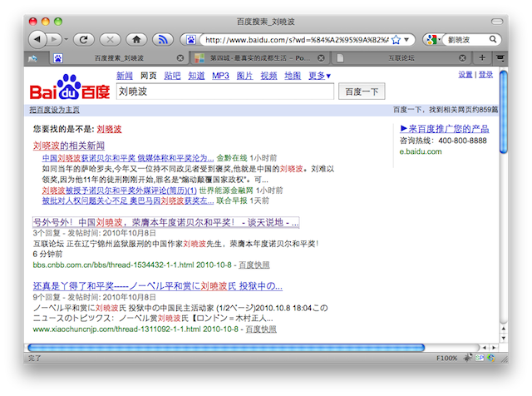Screen dimensions: 532x396
Task: Click the bug icon in status bar
Action: (x=469, y=357)
